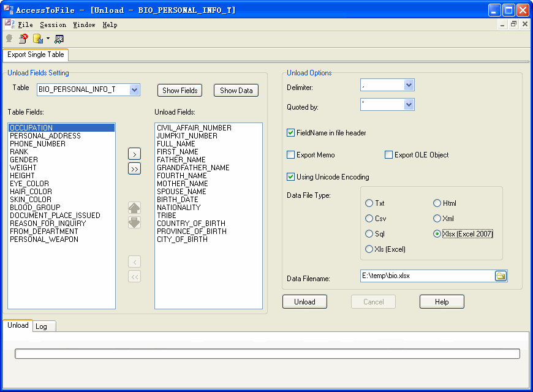The height and width of the screenshot is (392, 533).
Task: Select the Sql file type radio button
Action: coord(369,233)
